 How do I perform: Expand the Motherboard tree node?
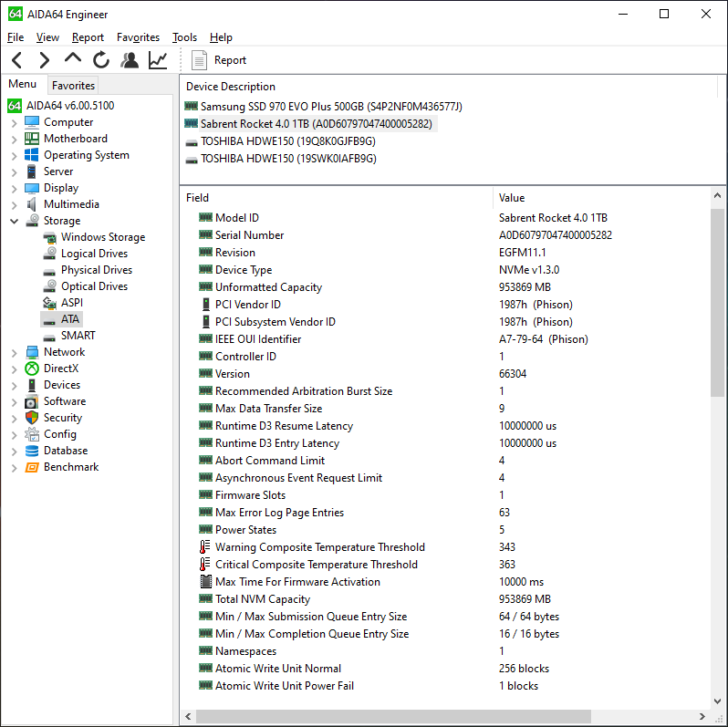14,140
